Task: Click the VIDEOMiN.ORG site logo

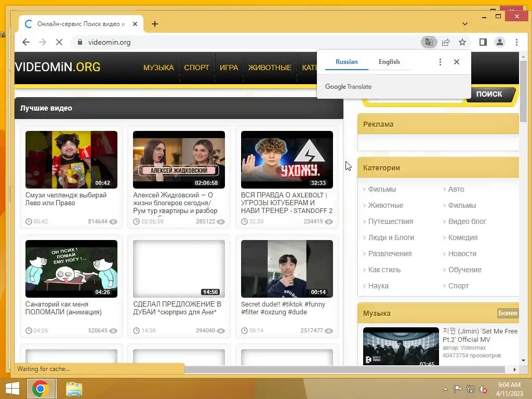Action: click(x=58, y=67)
